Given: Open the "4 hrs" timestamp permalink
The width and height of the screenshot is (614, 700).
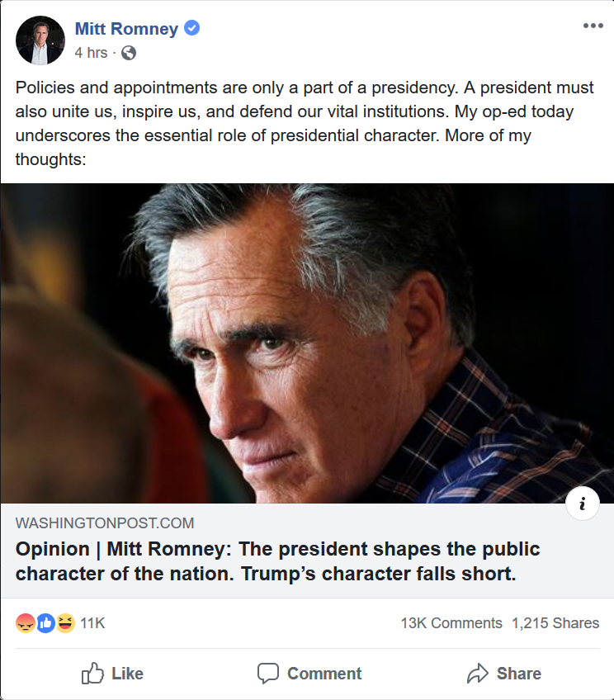Looking at the screenshot, I should click(x=90, y=53).
